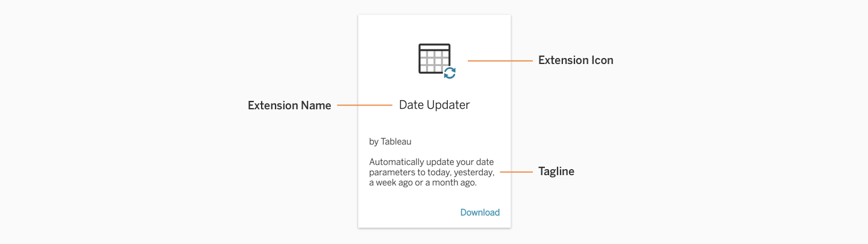Click the "Automatically update your date" line
Image resolution: width=868 pixels, height=244 pixels.
(431, 162)
